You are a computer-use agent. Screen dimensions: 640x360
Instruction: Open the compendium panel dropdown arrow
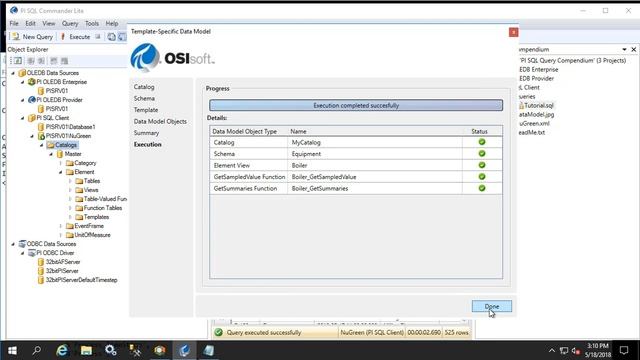click(x=624, y=49)
